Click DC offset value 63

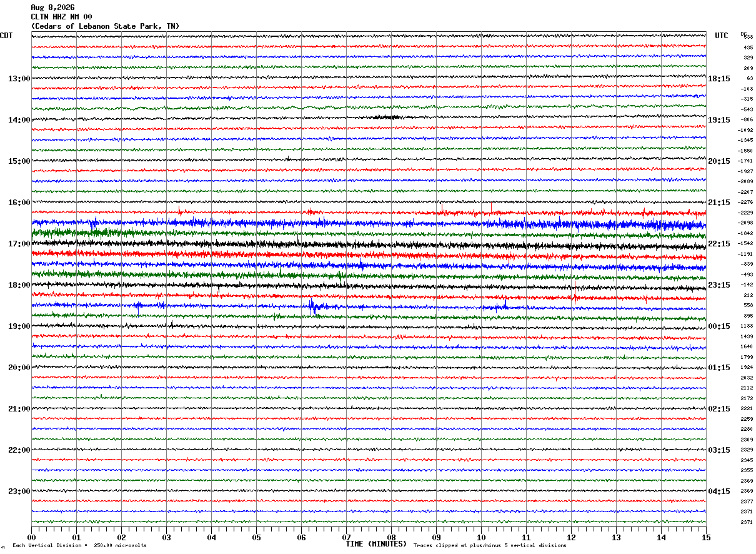749,78
